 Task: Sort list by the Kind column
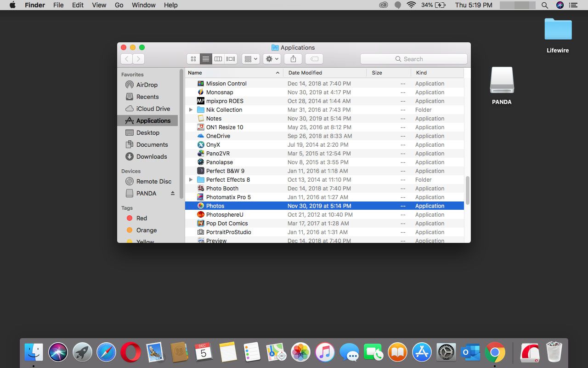tap(437, 73)
